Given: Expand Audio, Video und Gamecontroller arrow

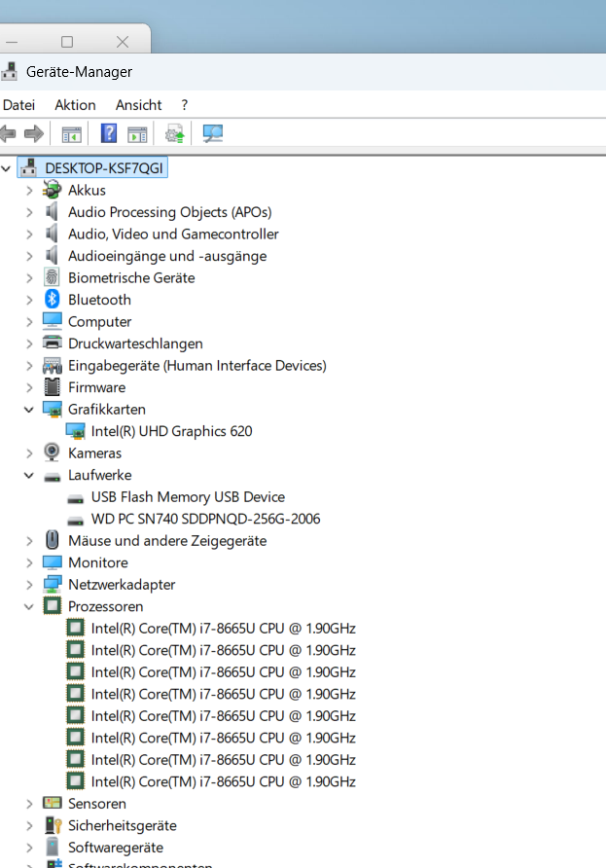Looking at the screenshot, I should pyautogui.click(x=29, y=235).
